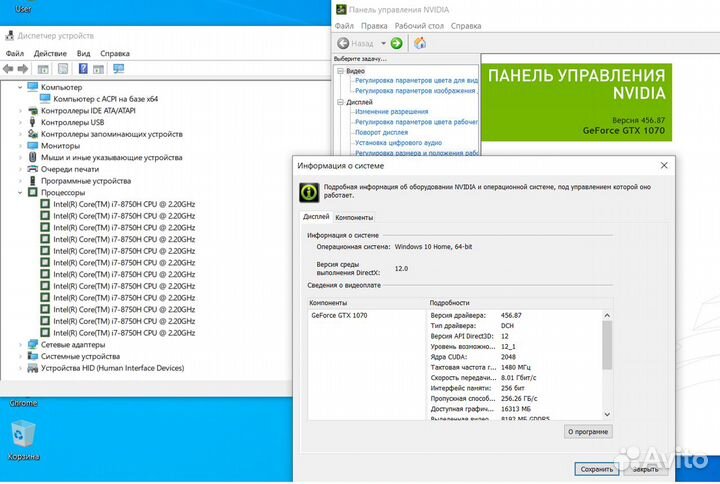Click the Сохранить button

coord(597,468)
